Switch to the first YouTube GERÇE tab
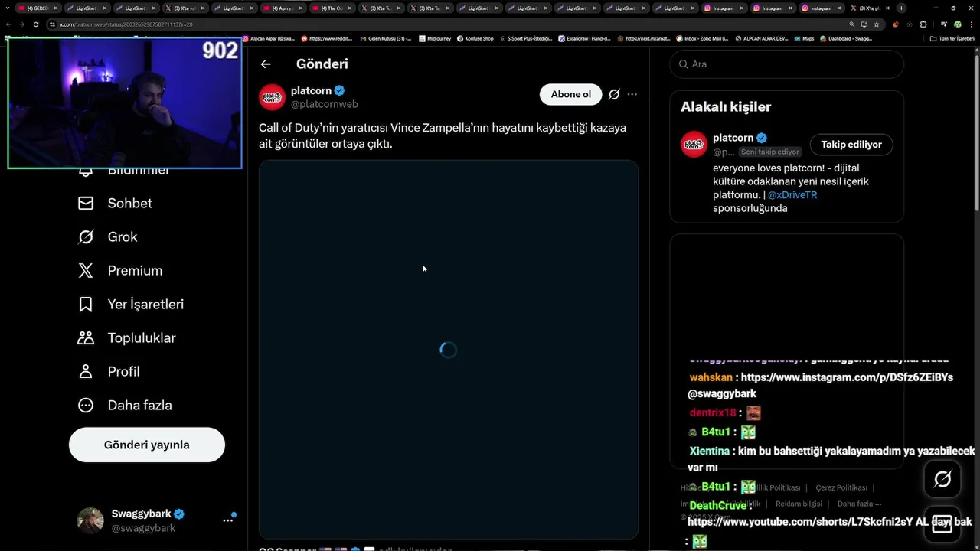 coord(38,8)
